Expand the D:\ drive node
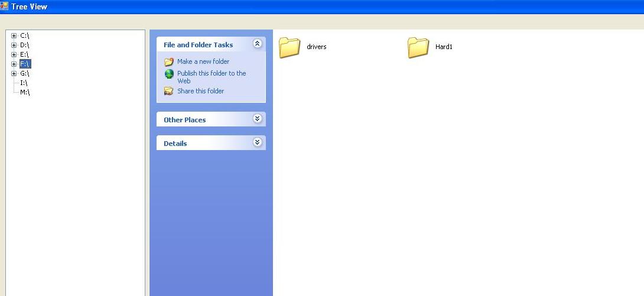 click(14, 45)
